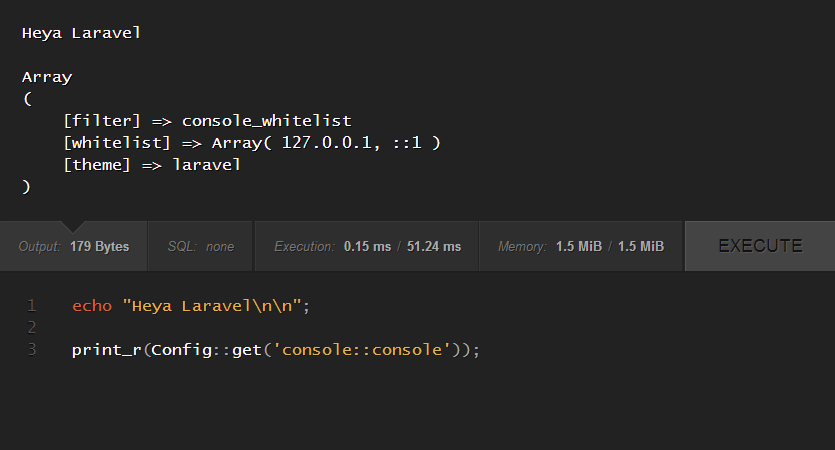835x450 pixels.
Task: Select line number 2 in the editor gutter
Action: [x=32, y=328]
